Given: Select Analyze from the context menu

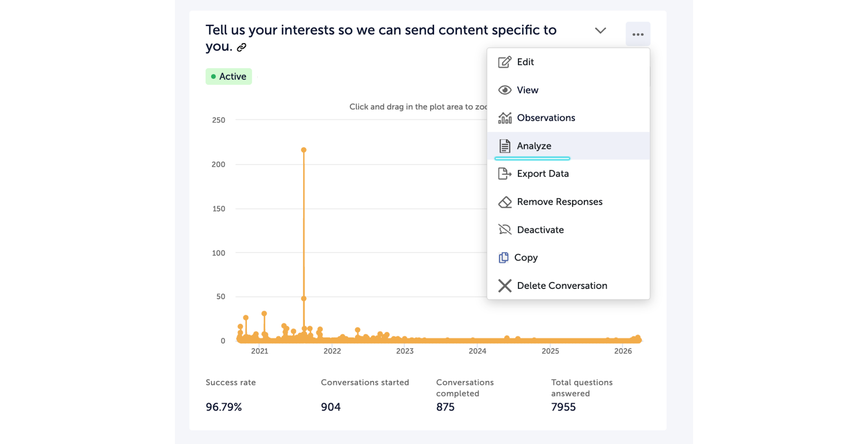Looking at the screenshot, I should [x=534, y=146].
